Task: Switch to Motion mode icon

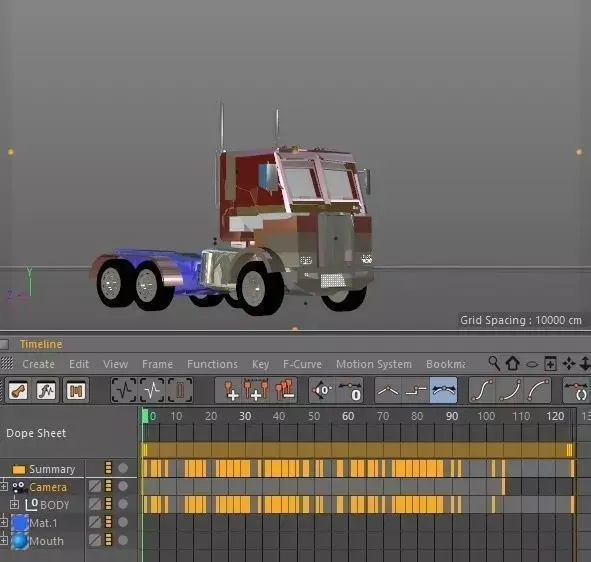Action: [76, 390]
